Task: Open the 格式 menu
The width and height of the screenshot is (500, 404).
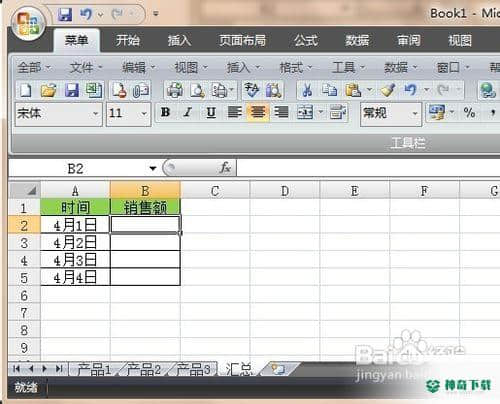Action: coord(295,68)
